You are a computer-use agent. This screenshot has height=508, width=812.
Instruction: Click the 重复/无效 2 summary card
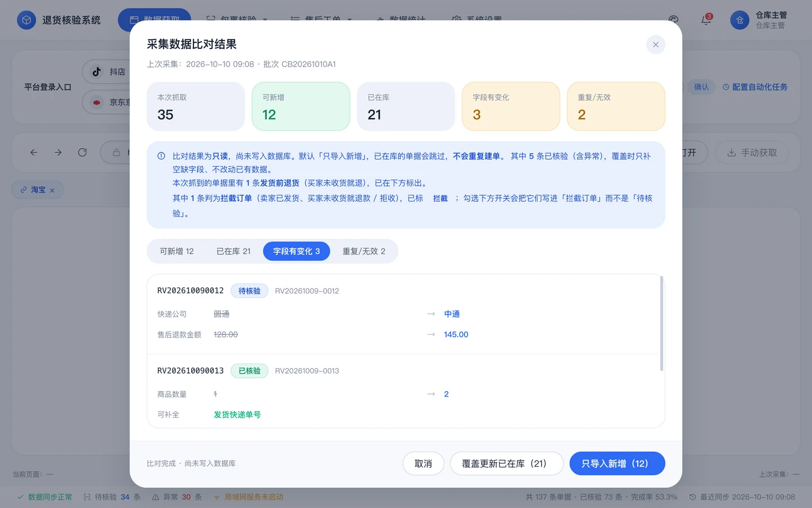point(616,106)
